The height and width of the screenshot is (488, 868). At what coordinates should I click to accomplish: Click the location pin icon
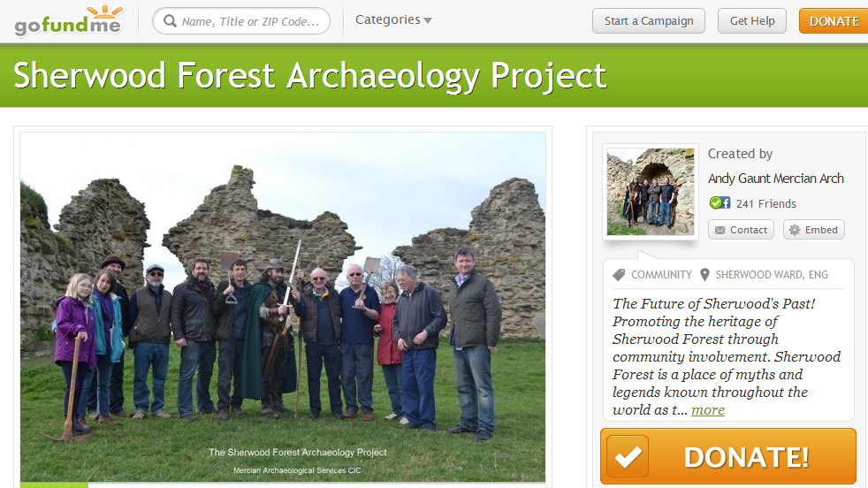pyautogui.click(x=704, y=275)
